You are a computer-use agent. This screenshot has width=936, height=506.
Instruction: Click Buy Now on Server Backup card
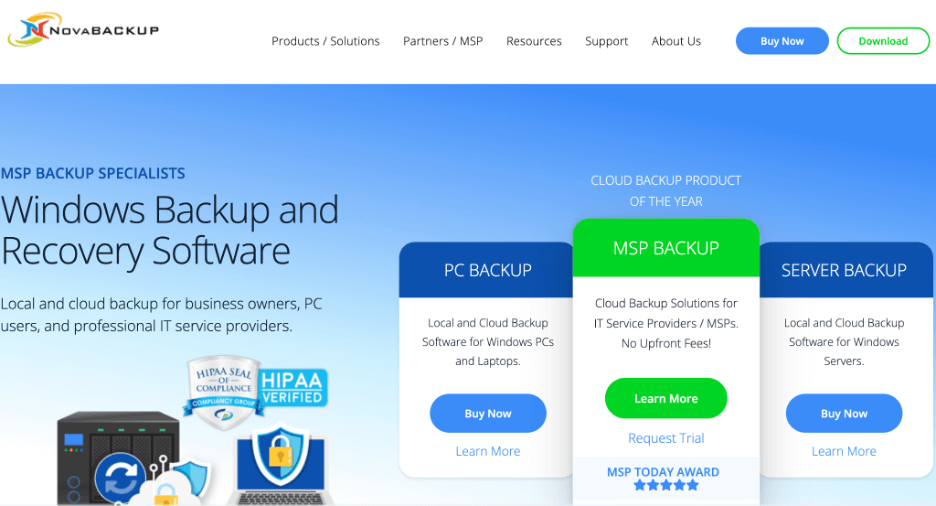(x=843, y=414)
